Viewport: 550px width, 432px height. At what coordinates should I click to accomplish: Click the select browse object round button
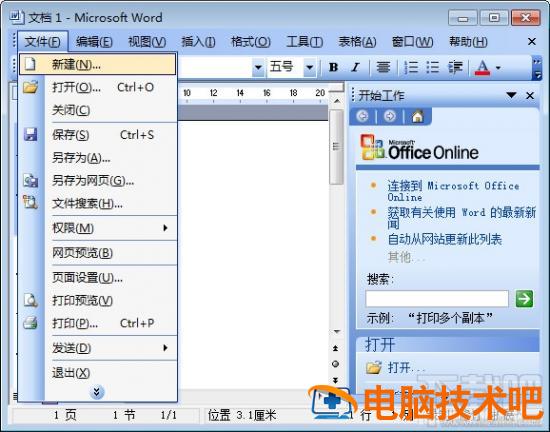pos(335,364)
